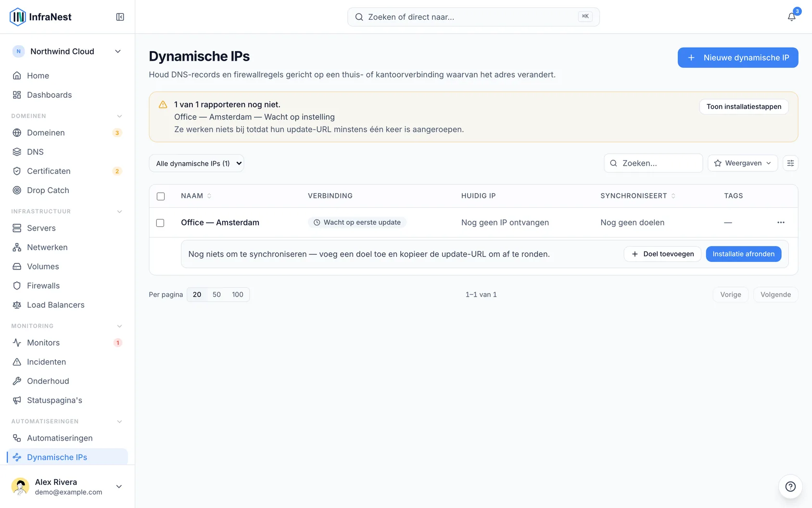The width and height of the screenshot is (812, 508).
Task: Click the Servers rack icon
Action: pos(17,228)
